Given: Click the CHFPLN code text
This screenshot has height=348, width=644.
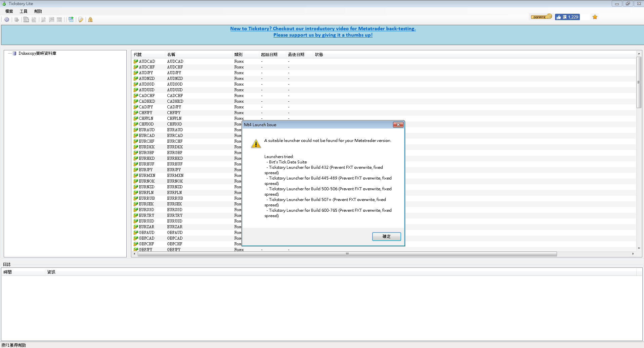Looking at the screenshot, I should [146, 118].
